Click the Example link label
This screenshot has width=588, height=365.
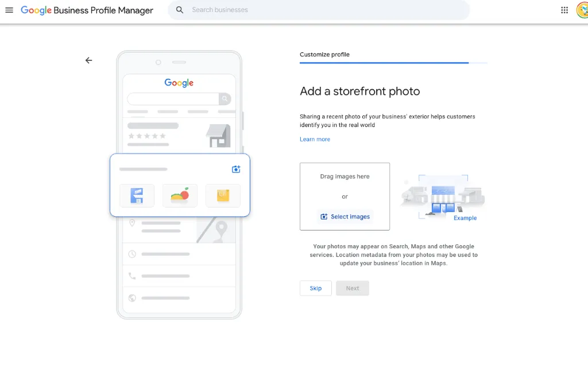(x=465, y=218)
